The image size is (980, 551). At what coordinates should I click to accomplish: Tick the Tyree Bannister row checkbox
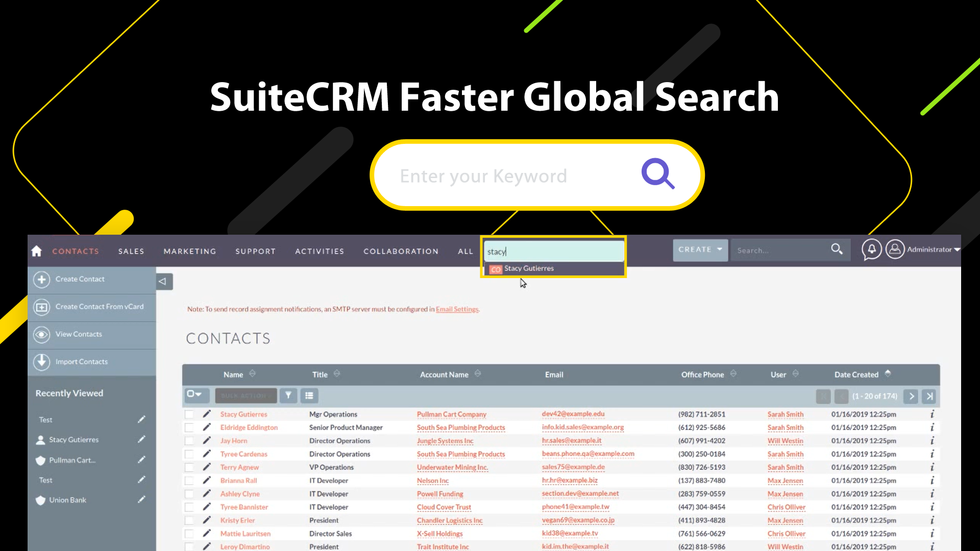coord(189,507)
